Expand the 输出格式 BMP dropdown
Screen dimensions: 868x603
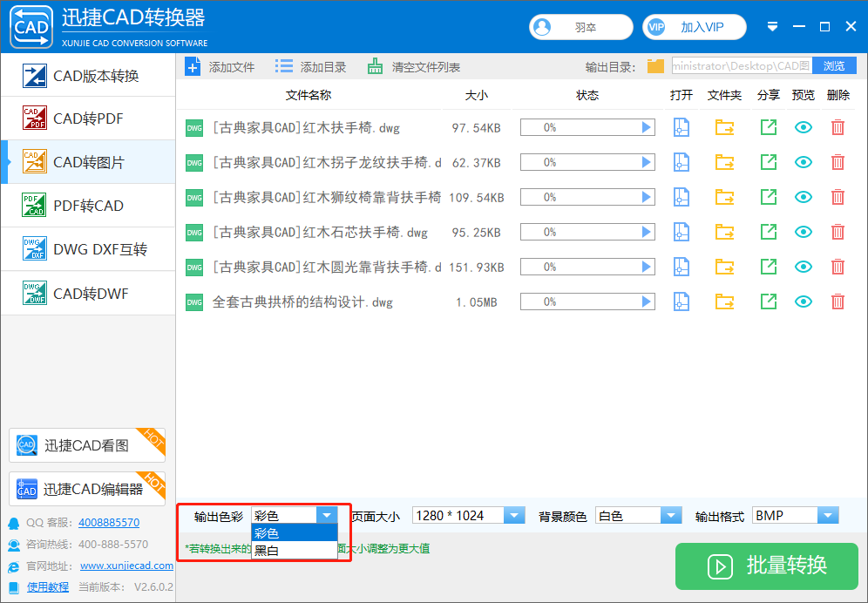(828, 516)
